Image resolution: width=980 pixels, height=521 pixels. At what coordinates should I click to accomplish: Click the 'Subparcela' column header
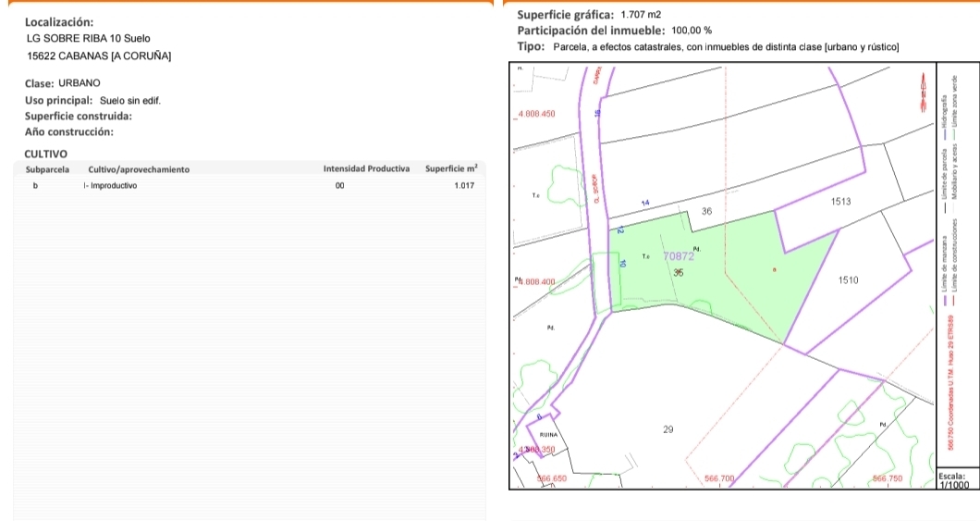point(47,168)
